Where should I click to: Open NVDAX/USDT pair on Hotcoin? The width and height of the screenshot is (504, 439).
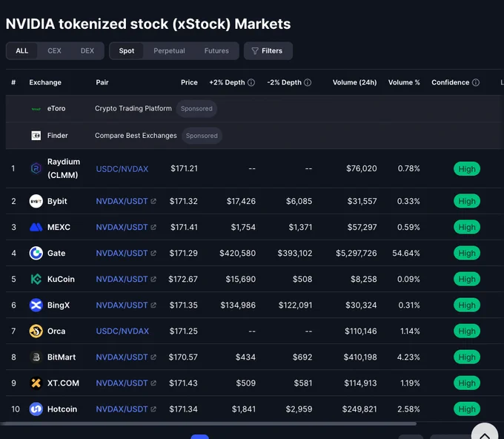click(122, 409)
